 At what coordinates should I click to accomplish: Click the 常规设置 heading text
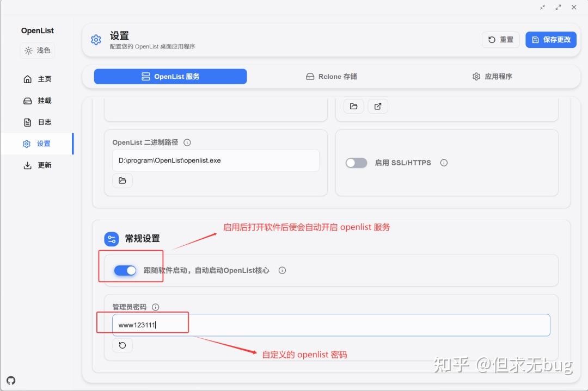[x=143, y=239]
